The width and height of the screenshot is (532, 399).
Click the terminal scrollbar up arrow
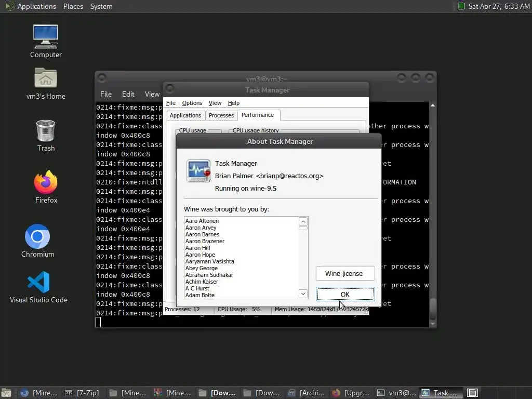(x=433, y=106)
